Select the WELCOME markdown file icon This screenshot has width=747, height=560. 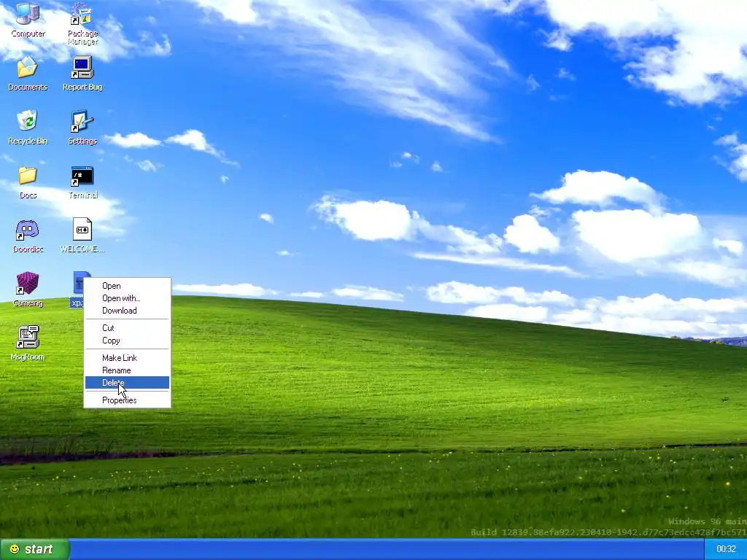coord(82,236)
